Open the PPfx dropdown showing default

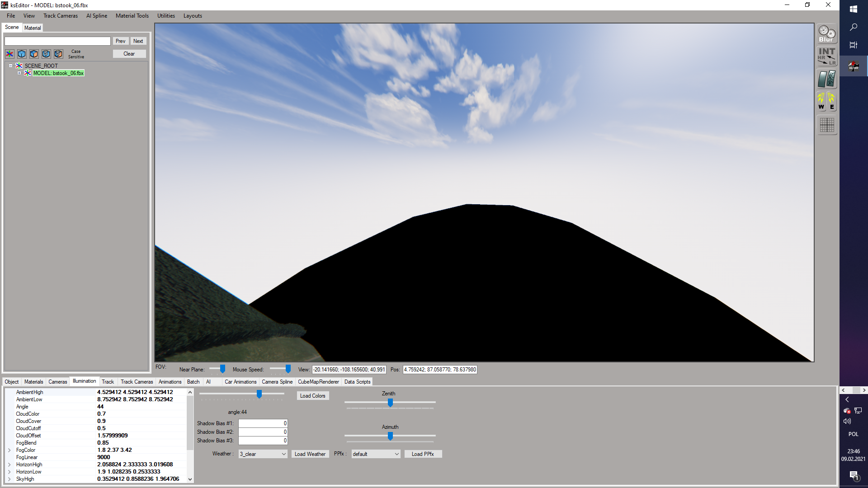pos(376,454)
